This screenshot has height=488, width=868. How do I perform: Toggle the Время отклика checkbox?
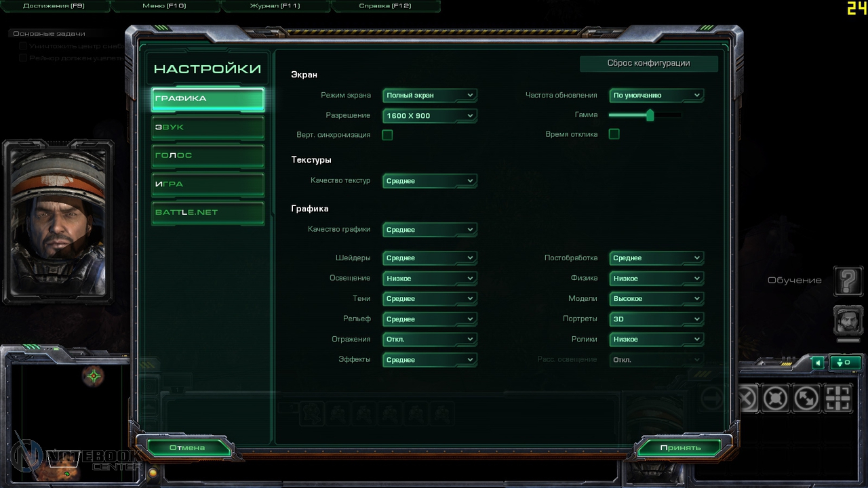pyautogui.click(x=614, y=134)
